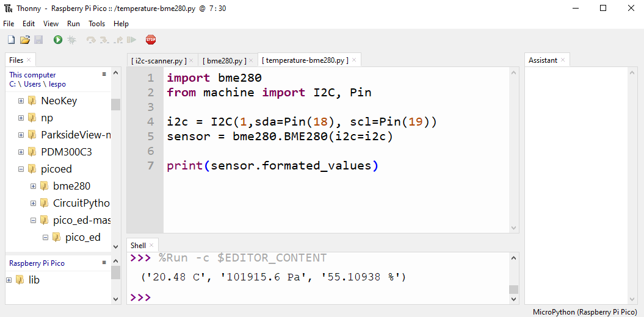Viewport: 644px width, 317px height.
Task: Open the This computer panel menu
Action: 104,74
